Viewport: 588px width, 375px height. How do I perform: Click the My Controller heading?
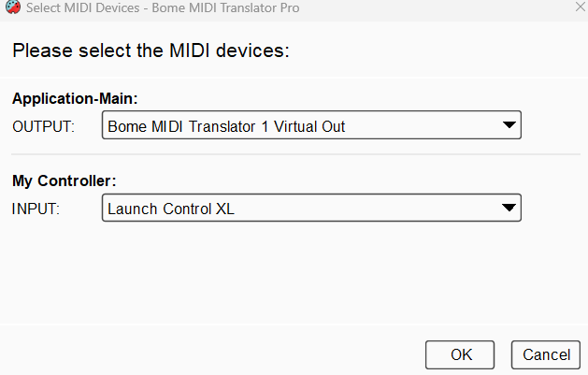tap(65, 180)
